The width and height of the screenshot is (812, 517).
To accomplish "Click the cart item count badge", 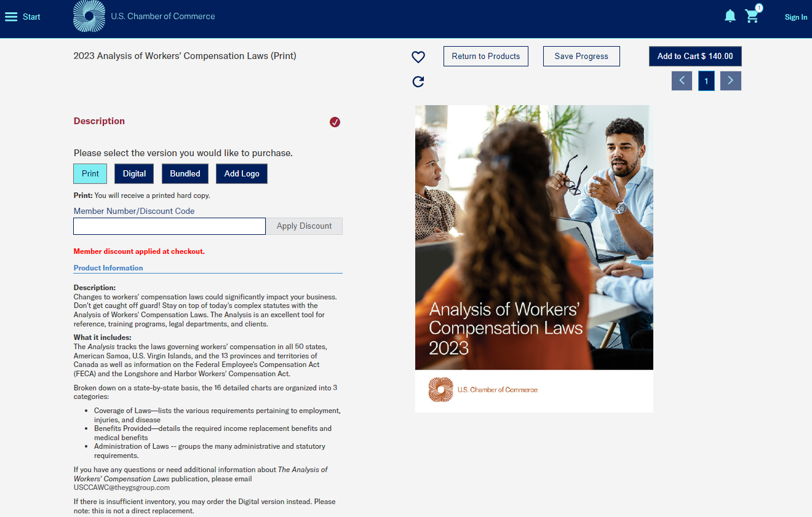I will (x=759, y=8).
